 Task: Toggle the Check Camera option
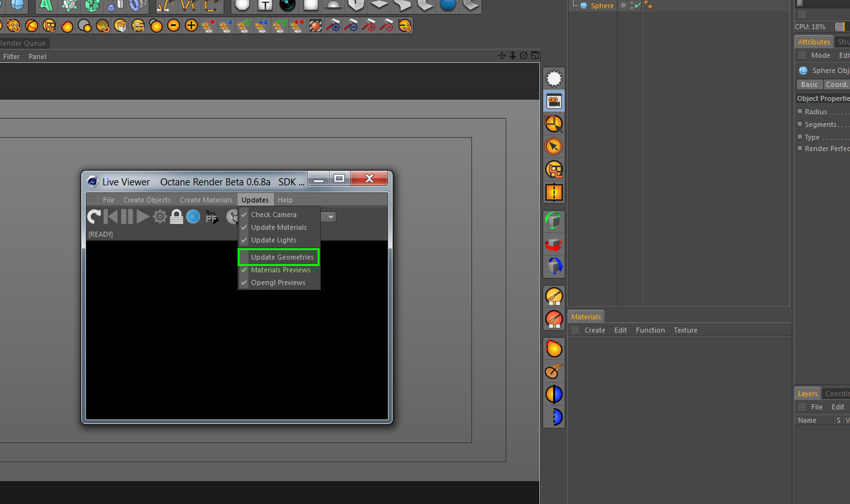coord(279,215)
